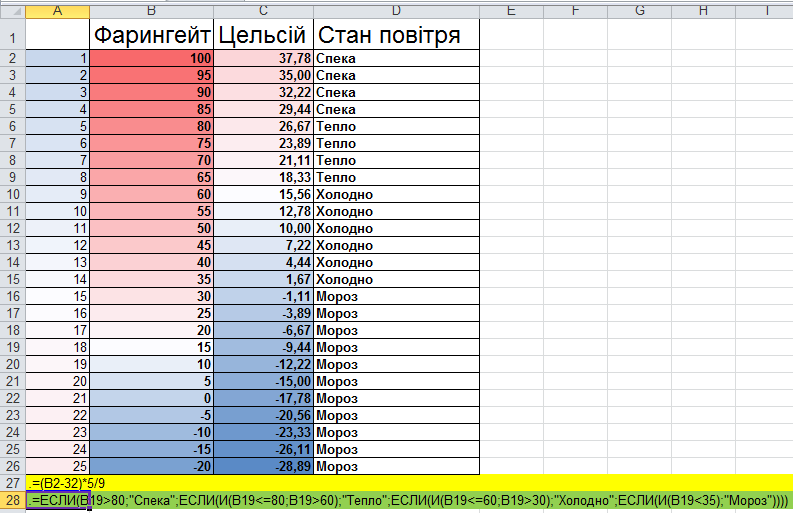Select column A cell with number 25
Screen dimensions: 793x513
58,466
